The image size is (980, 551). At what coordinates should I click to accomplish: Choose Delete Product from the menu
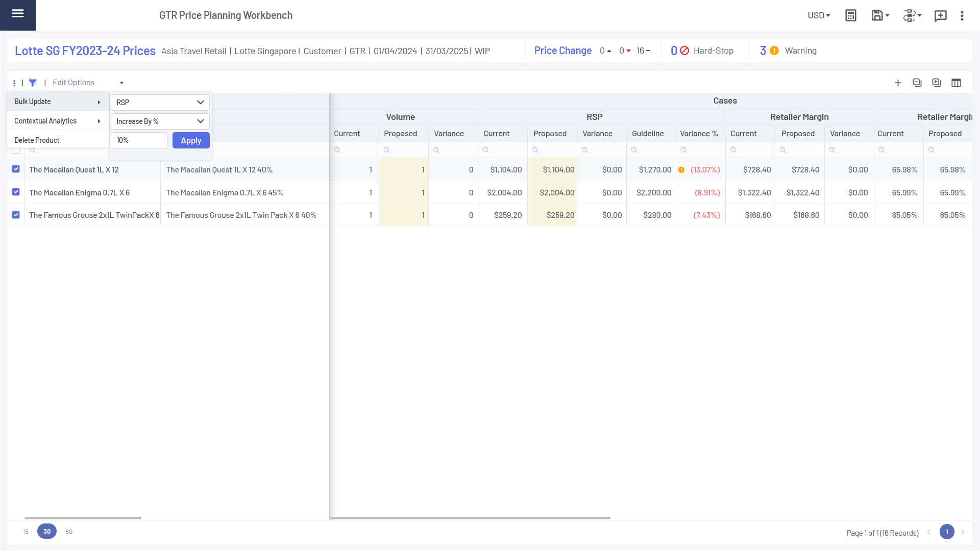coord(37,140)
